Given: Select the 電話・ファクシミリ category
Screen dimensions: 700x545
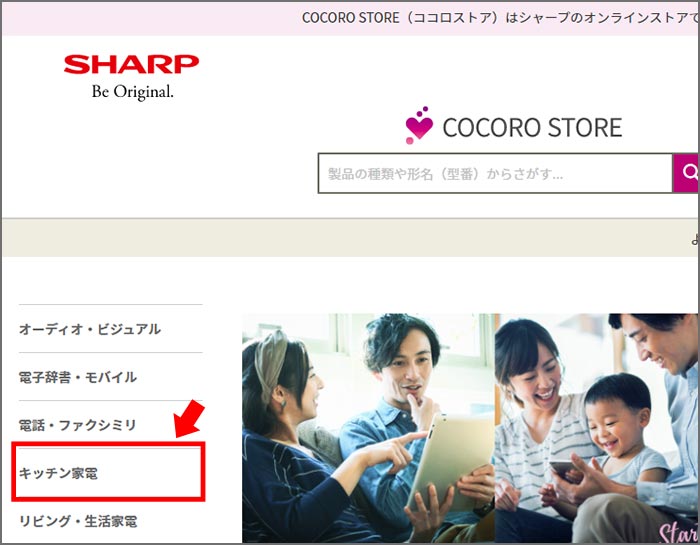Looking at the screenshot, I should click(x=77, y=425).
